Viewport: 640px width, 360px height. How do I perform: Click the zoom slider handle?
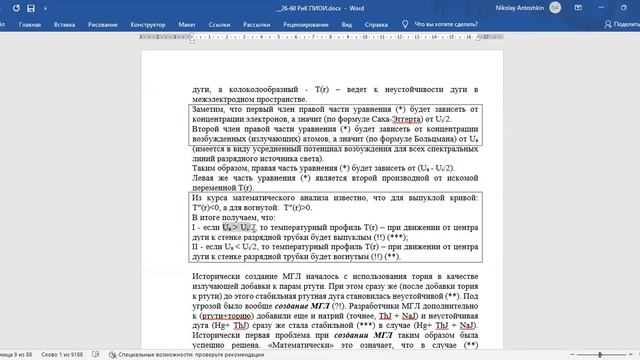pyautogui.click(x=600, y=355)
